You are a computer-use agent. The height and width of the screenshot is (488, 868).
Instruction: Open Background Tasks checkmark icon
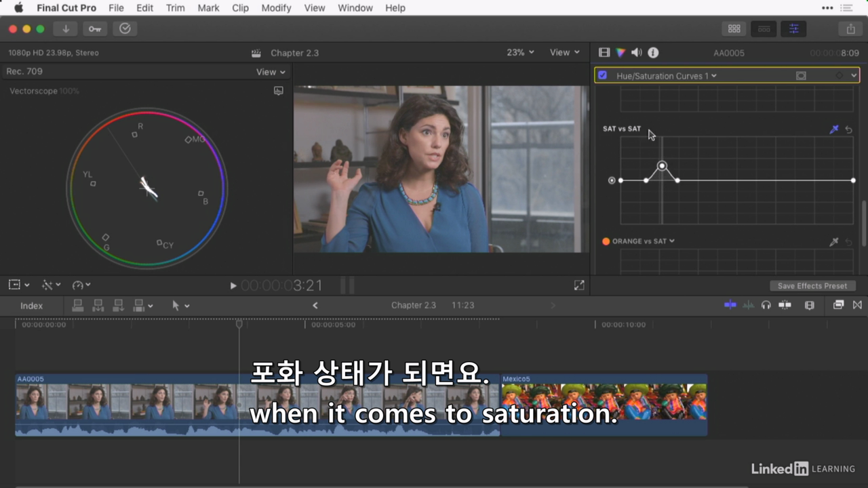pyautogui.click(x=125, y=28)
